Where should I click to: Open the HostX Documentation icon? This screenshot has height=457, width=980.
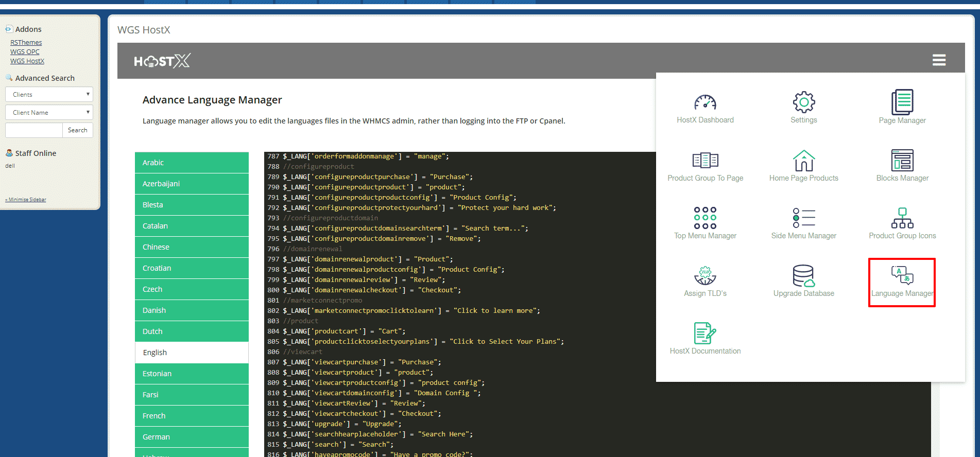pos(705,334)
